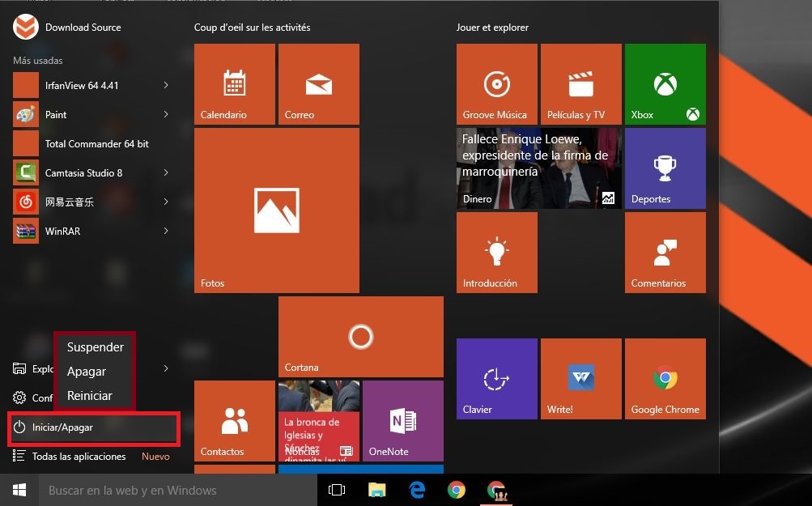Open File Explorer on the taskbar
The image size is (812, 506).
coord(377,490)
